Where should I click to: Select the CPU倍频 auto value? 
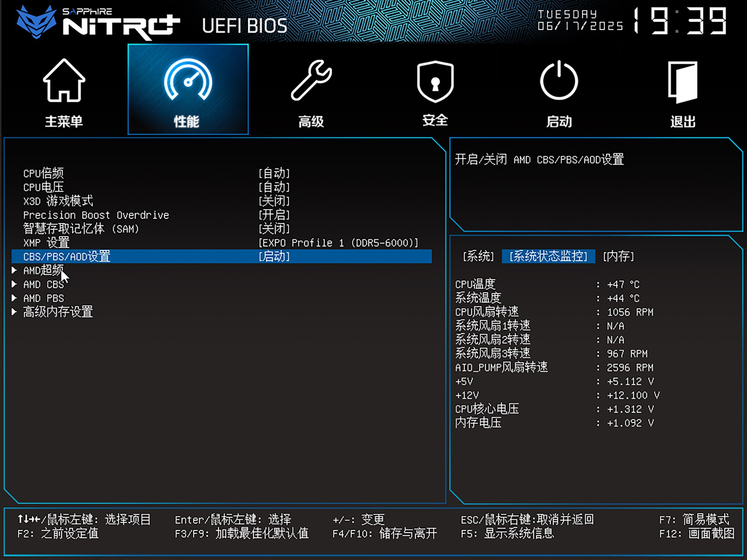(x=274, y=173)
